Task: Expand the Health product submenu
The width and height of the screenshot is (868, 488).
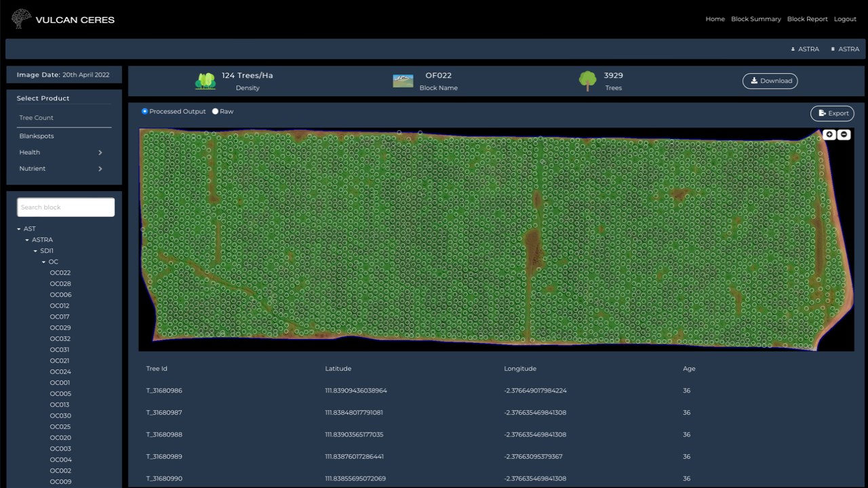Action: pyautogui.click(x=100, y=152)
